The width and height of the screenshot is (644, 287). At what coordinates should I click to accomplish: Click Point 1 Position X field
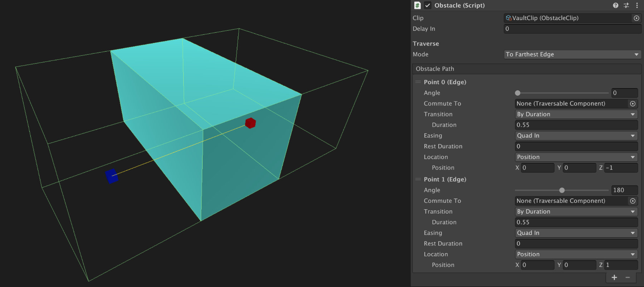pos(537,265)
